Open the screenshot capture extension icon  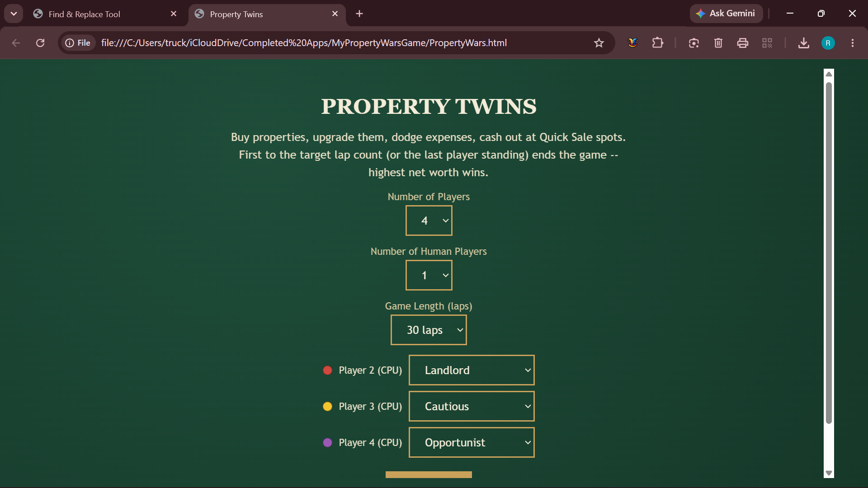point(694,43)
